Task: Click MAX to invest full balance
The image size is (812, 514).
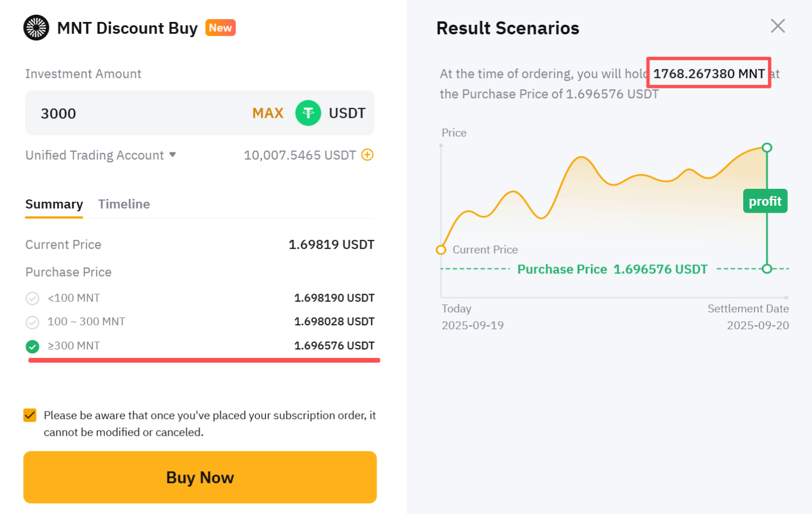Action: [x=268, y=113]
